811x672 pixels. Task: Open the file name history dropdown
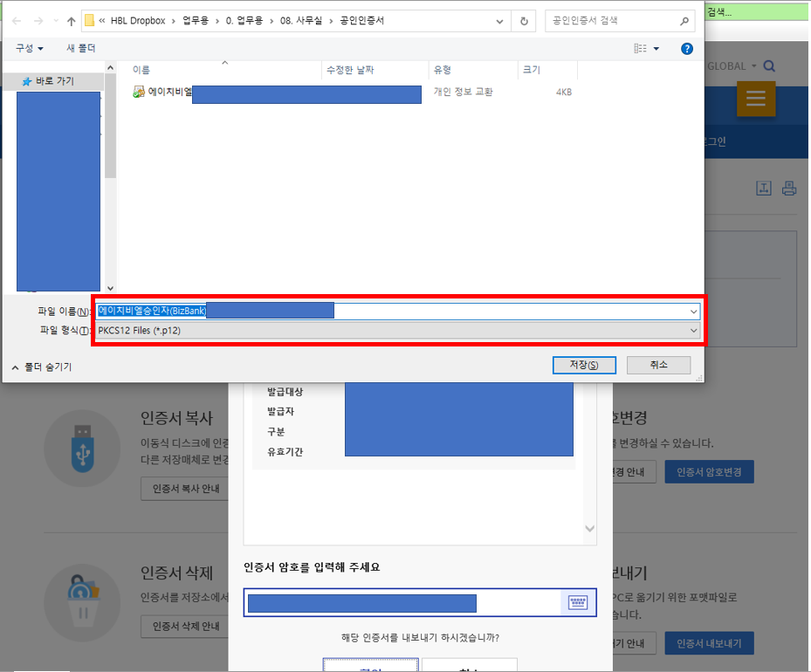[692, 310]
